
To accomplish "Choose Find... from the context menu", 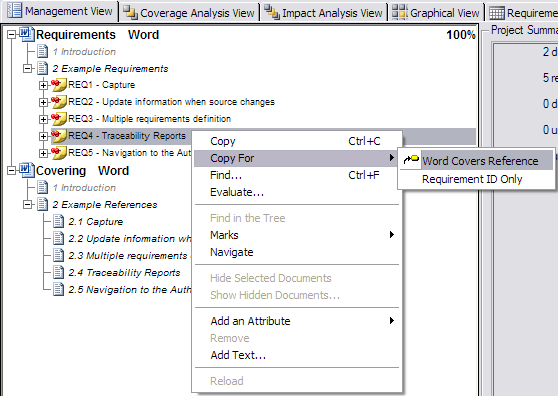I will tap(297, 175).
